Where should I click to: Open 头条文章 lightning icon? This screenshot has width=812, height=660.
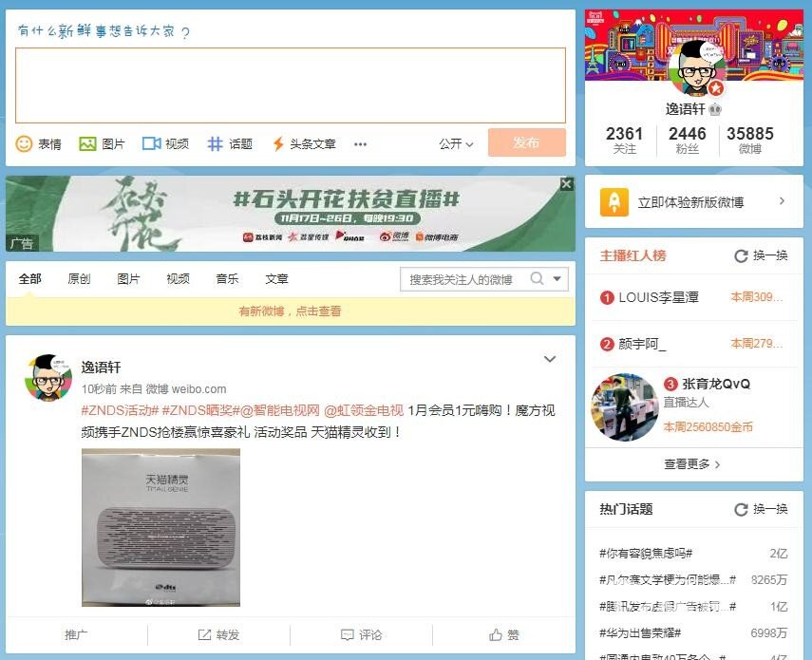click(x=278, y=143)
